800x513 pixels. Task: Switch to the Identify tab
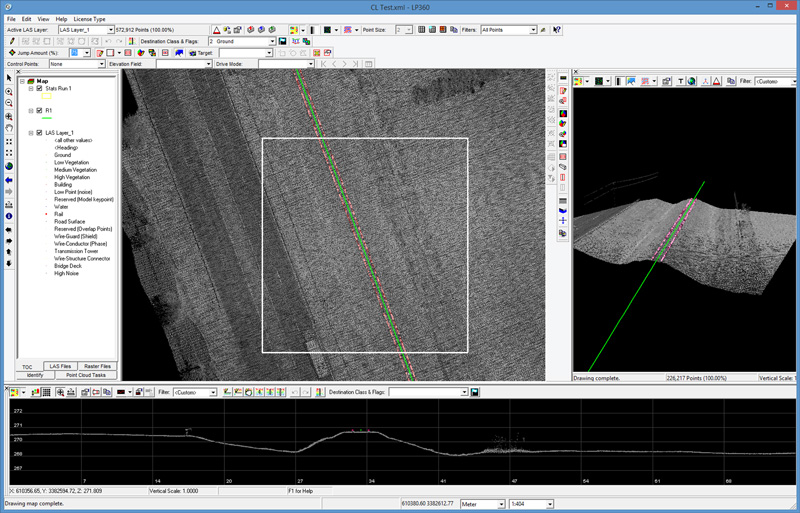tap(35, 375)
